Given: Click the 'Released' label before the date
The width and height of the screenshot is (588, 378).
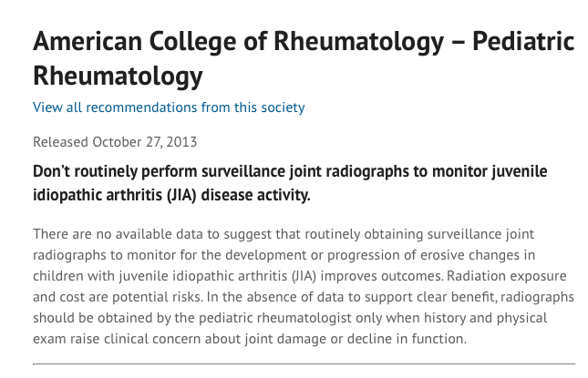Looking at the screenshot, I should click(60, 142).
